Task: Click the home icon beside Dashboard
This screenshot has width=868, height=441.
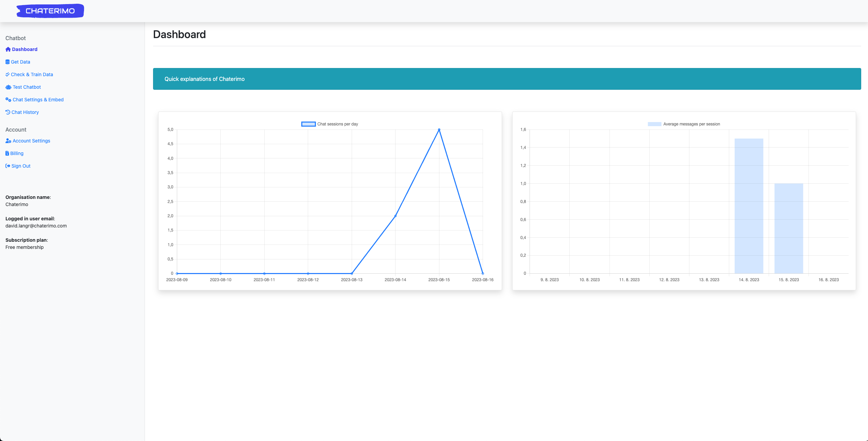Action: pos(8,49)
